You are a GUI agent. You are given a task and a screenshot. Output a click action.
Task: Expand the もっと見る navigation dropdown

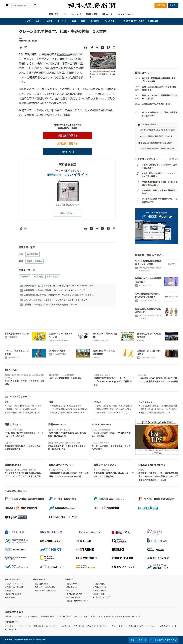(111, 21)
